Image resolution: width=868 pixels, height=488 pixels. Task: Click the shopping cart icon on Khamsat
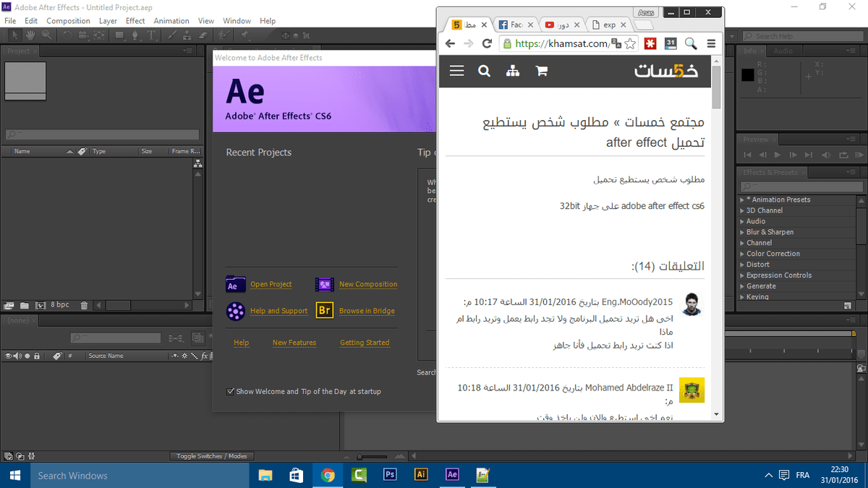541,71
